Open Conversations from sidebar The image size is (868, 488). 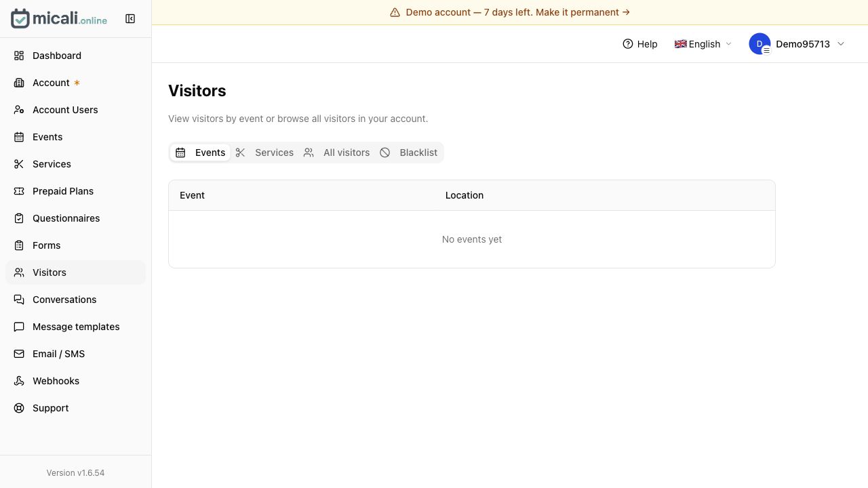pos(75,300)
